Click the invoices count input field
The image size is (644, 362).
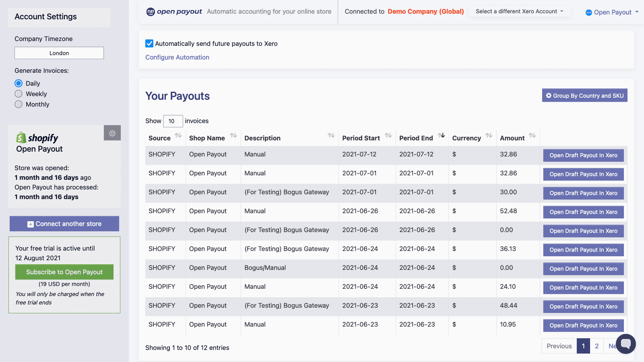[x=173, y=121]
